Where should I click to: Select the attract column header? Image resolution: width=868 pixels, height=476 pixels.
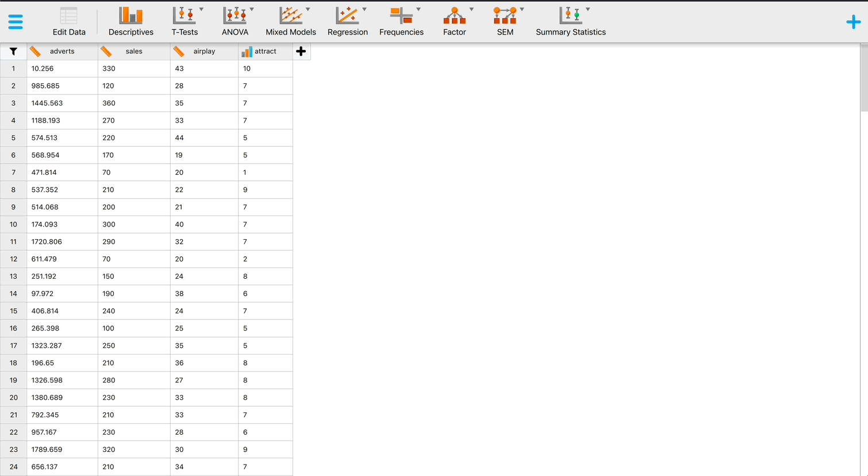(x=266, y=51)
